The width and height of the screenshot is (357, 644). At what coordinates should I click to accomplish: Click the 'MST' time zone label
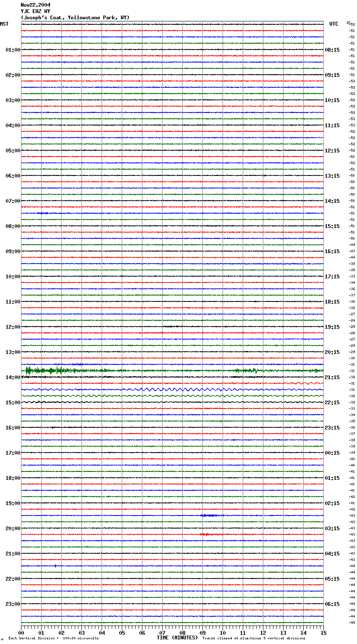click(x=4, y=24)
